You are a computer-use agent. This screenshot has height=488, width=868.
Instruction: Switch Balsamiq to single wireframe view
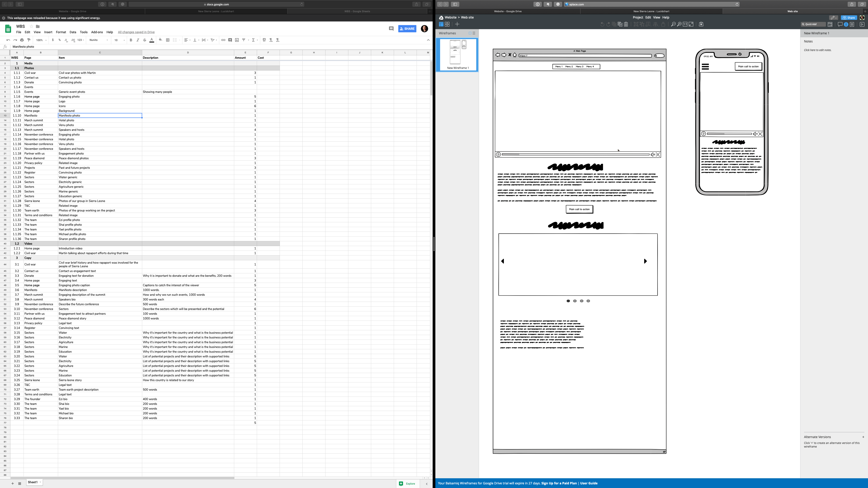pyautogui.click(x=441, y=24)
